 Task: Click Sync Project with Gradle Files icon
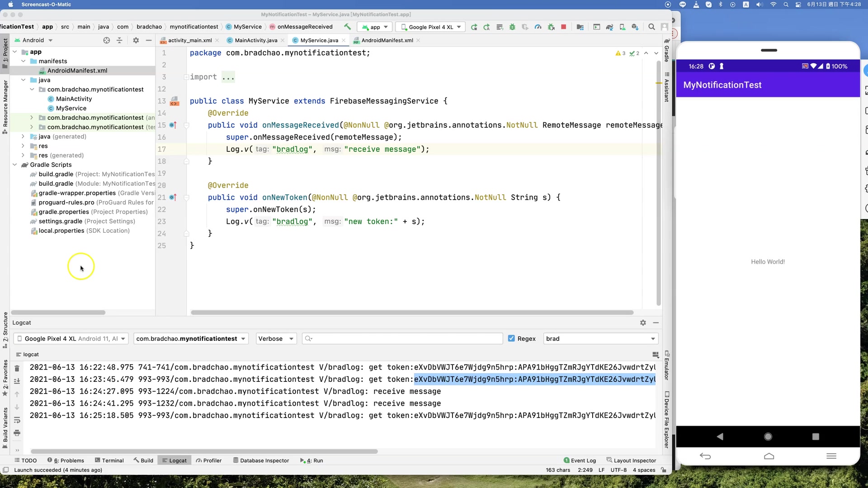point(609,27)
